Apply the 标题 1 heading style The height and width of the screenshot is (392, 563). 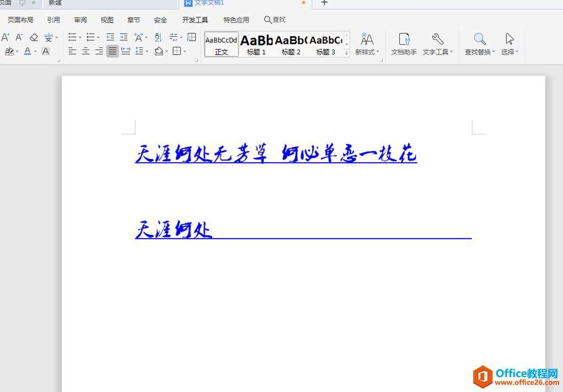[x=256, y=44]
